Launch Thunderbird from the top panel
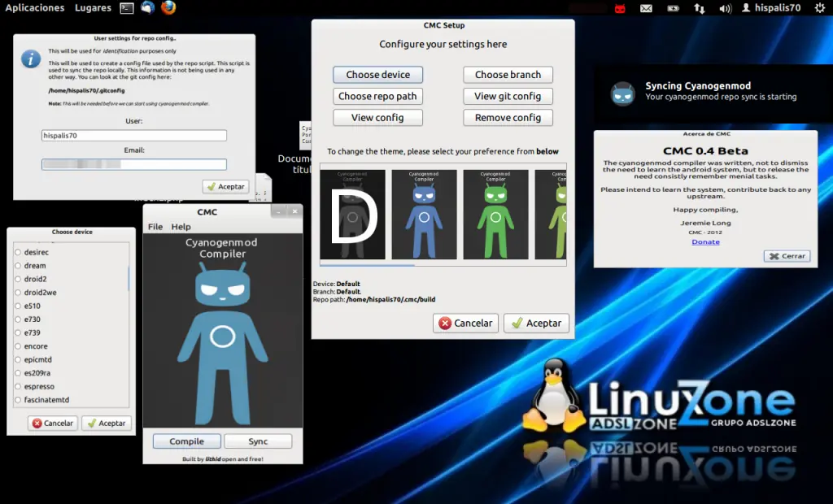 click(x=148, y=7)
